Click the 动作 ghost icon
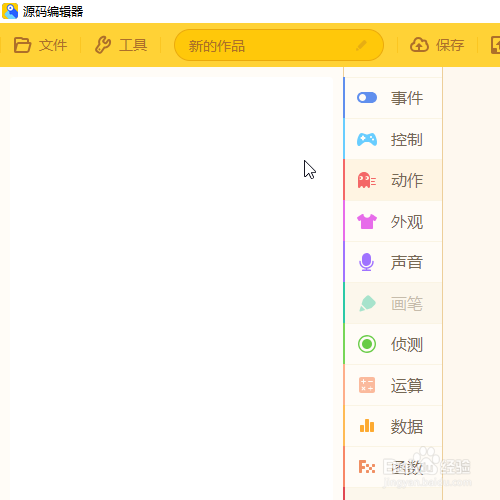The height and width of the screenshot is (500, 500). pos(367,180)
